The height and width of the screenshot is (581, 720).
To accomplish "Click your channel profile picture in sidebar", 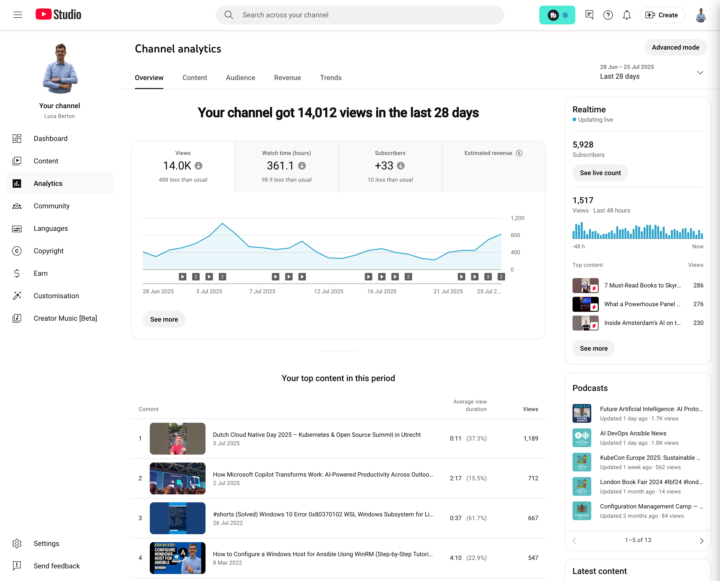I will [60, 69].
